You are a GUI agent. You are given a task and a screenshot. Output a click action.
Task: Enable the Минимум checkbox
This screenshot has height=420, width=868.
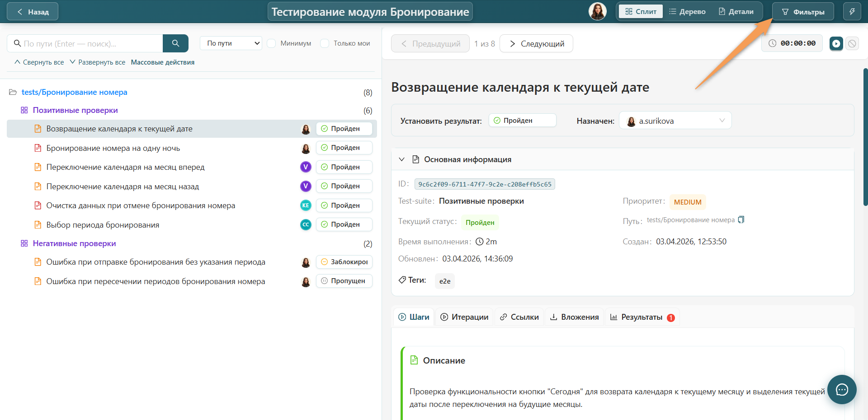coord(271,43)
